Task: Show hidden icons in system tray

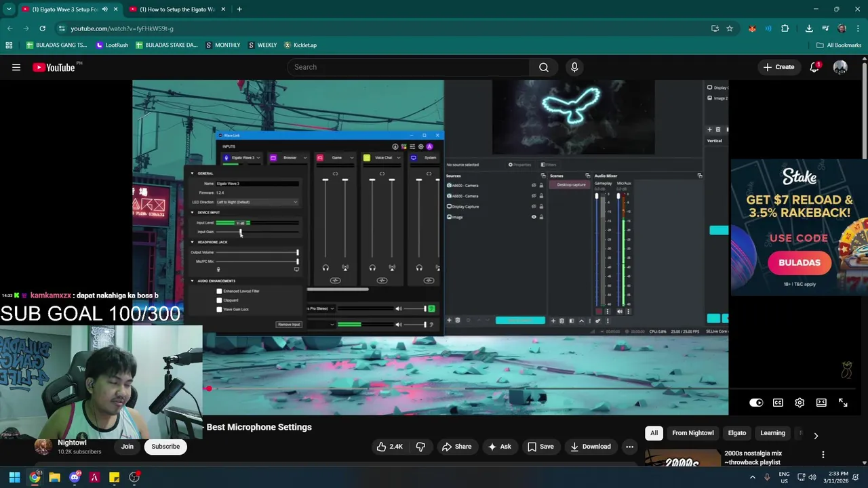Action: [x=752, y=477]
